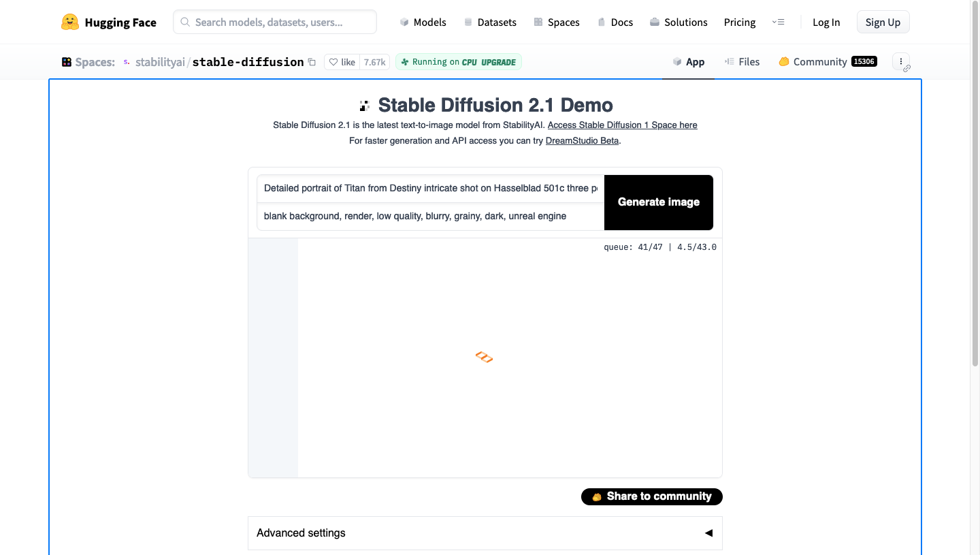Click the Hugging Face emoji logo

70,22
